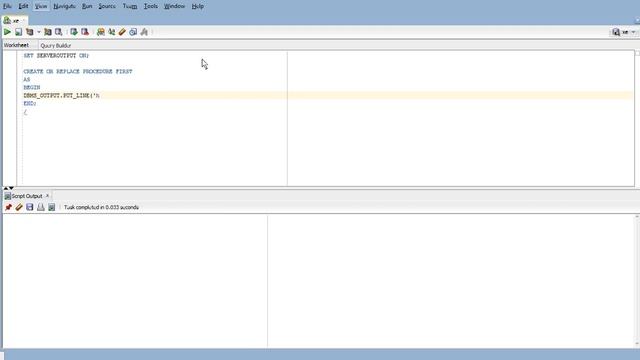Switch to the Query Builder tab
Screen dimensions: 640x360
point(56,45)
